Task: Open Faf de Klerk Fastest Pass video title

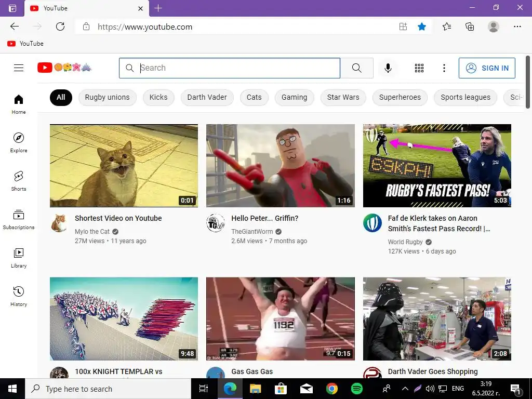Action: pyautogui.click(x=438, y=223)
